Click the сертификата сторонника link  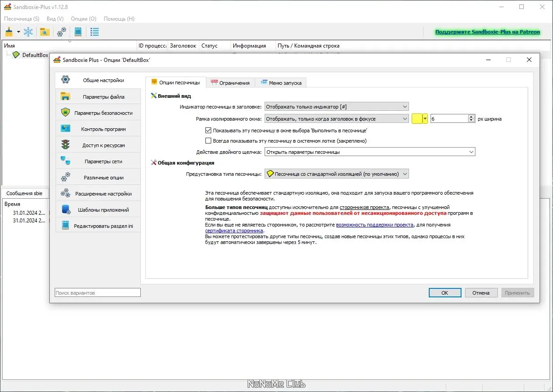(x=234, y=231)
